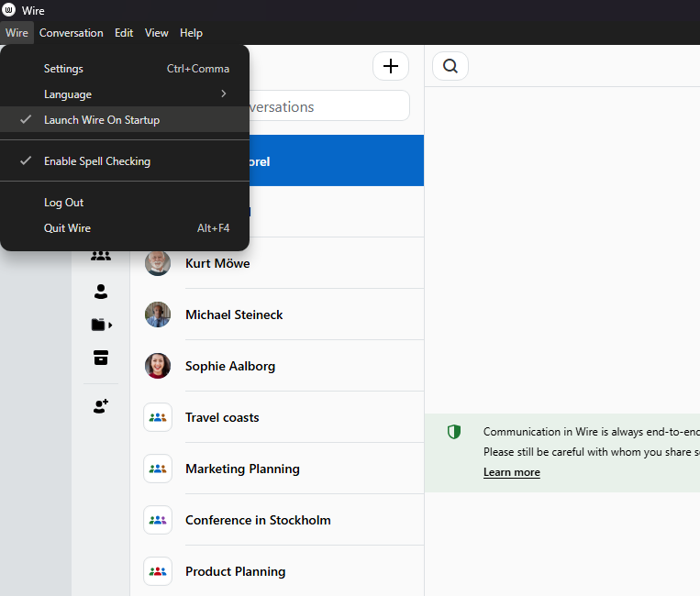The width and height of the screenshot is (700, 596).
Task: Toggle Enable Spell Checking
Action: [125, 161]
